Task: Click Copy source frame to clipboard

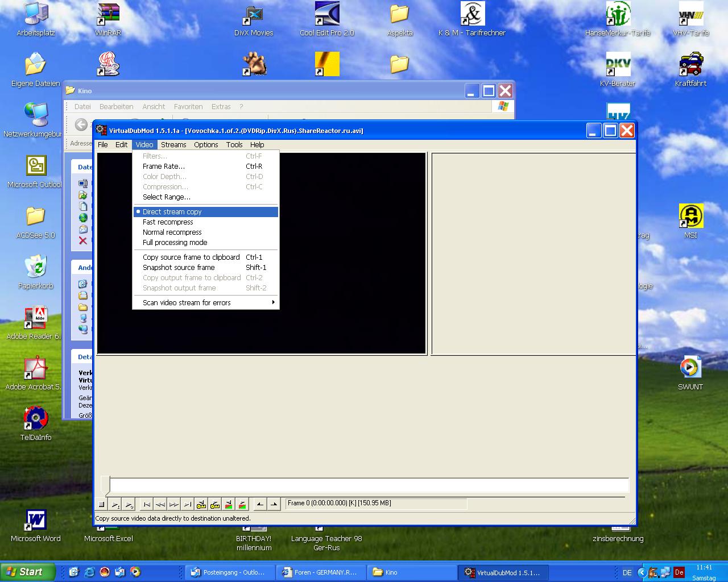Action: click(206, 257)
